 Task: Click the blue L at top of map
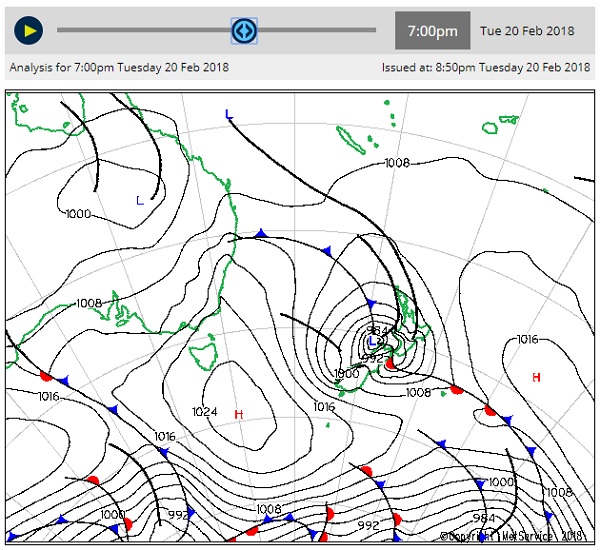coord(228,116)
